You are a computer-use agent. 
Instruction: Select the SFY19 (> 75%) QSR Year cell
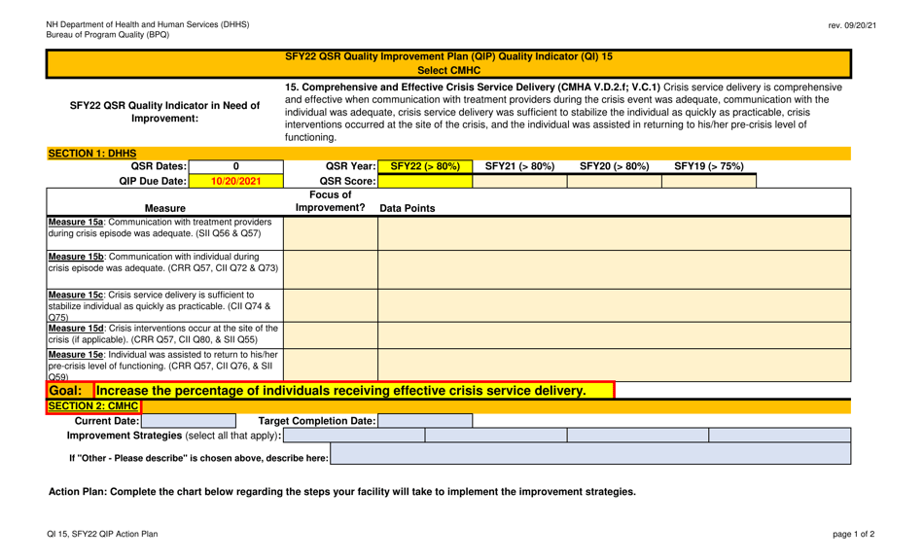pyautogui.click(x=712, y=166)
